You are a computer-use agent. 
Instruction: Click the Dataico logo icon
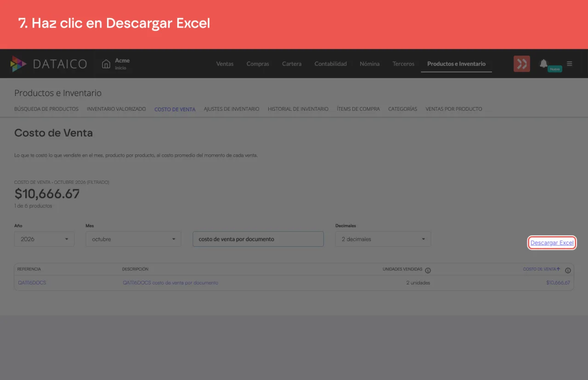(18, 64)
